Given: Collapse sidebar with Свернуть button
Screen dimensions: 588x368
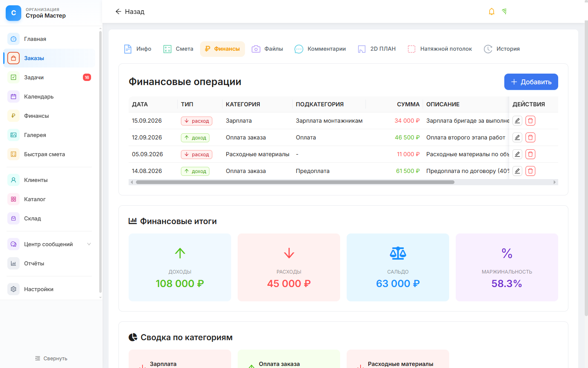Looking at the screenshot, I should (x=51, y=358).
